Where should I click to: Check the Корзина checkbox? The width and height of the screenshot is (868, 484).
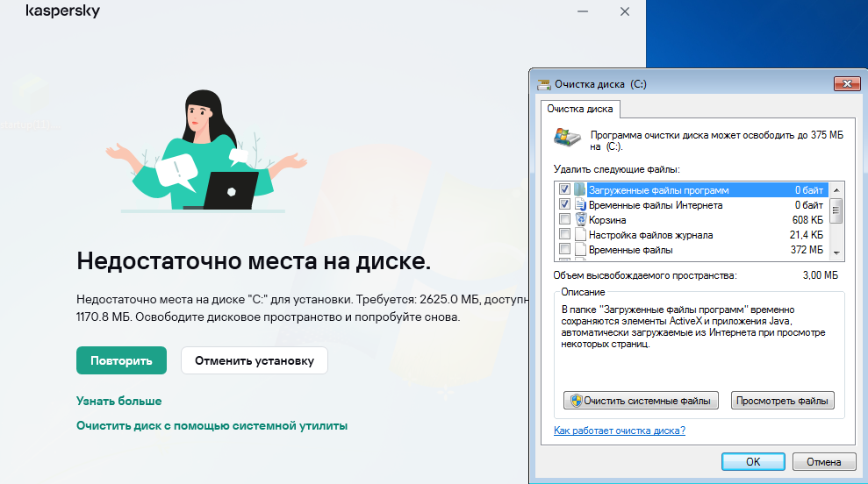(564, 219)
